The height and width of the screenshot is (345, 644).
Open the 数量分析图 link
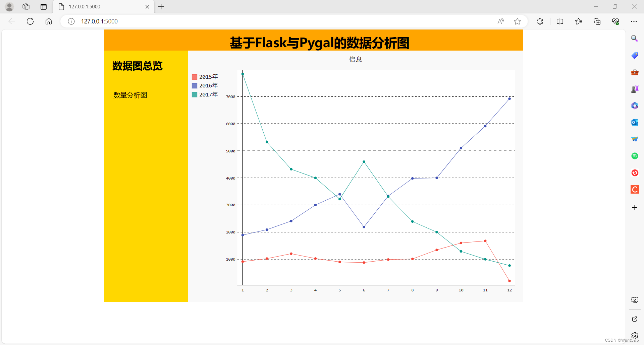tap(130, 95)
